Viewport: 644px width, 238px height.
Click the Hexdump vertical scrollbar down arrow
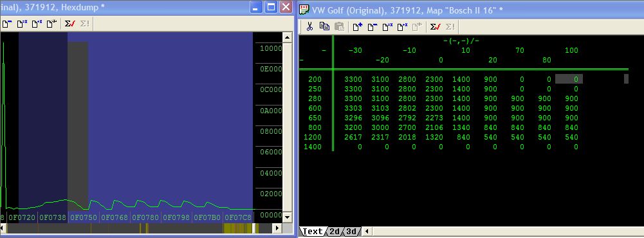coord(288,217)
